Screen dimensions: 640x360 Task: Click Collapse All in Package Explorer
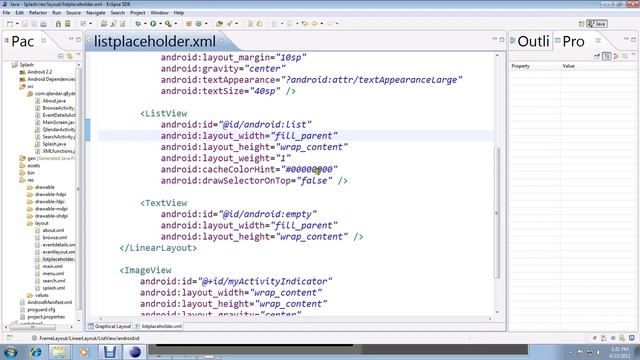click(x=60, y=56)
